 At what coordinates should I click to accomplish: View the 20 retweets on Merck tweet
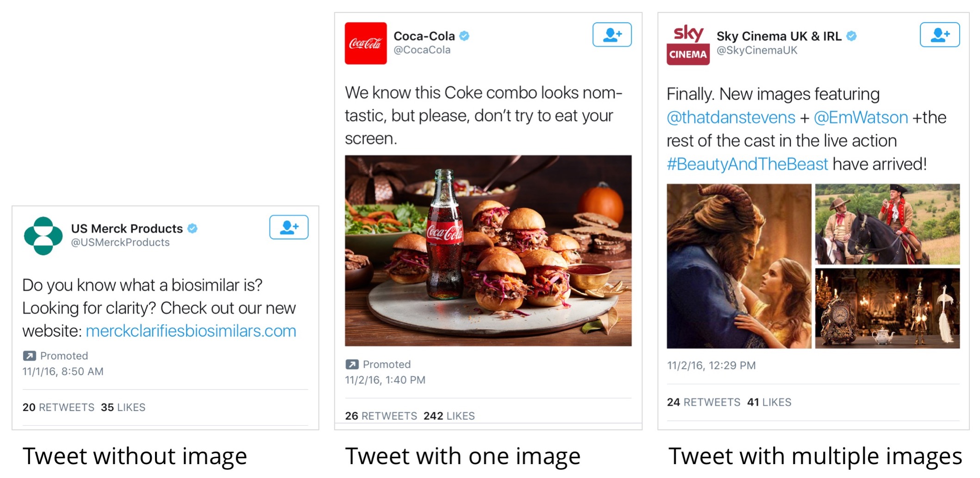point(58,407)
